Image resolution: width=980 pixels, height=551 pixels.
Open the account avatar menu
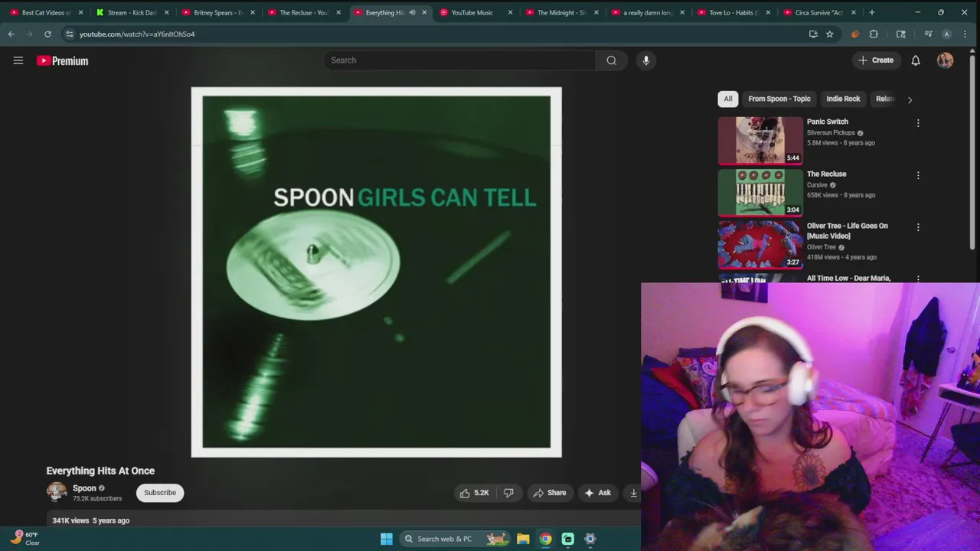coord(945,60)
